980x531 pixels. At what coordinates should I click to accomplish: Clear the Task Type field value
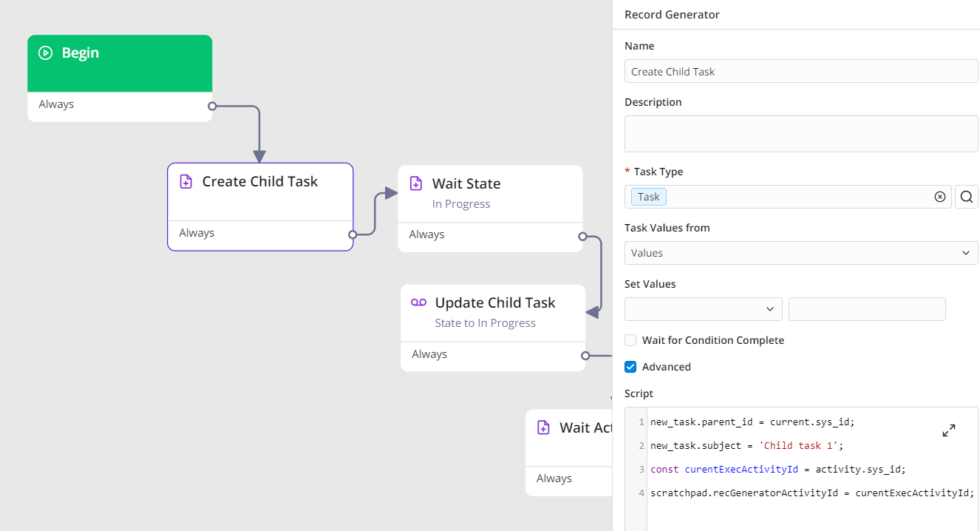(x=939, y=197)
